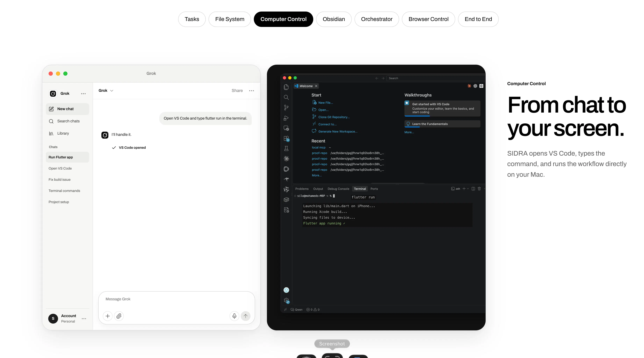Open Source Control in VS Code activity bar
Screen dimensions: 644x358
pos(286,108)
